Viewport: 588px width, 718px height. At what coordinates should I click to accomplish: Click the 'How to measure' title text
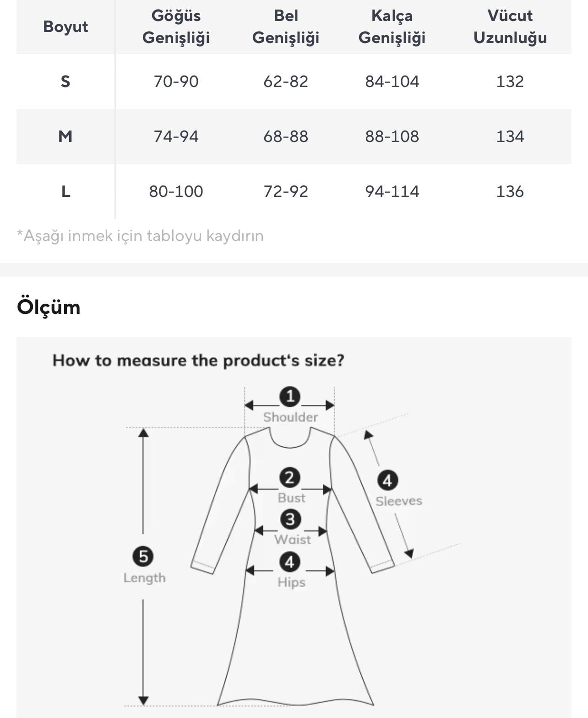tap(198, 361)
